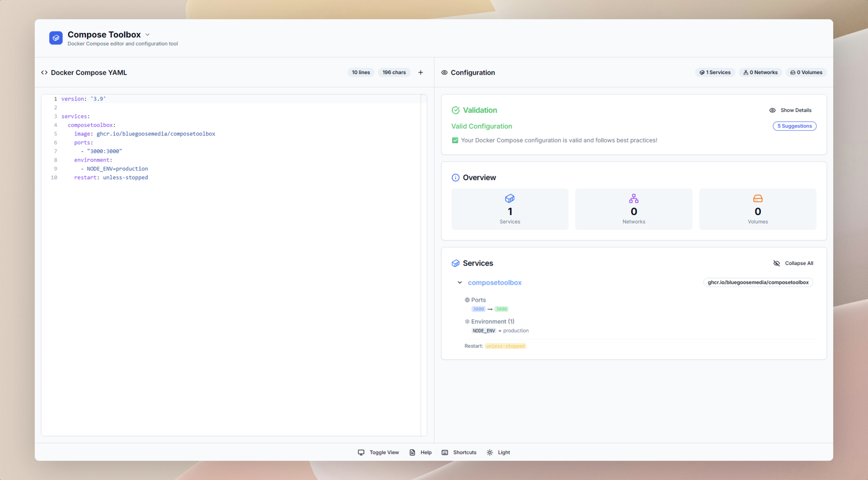Click the green checkbox beside valid configuration message
Viewport: 868px width, 480px height.
[455, 141]
